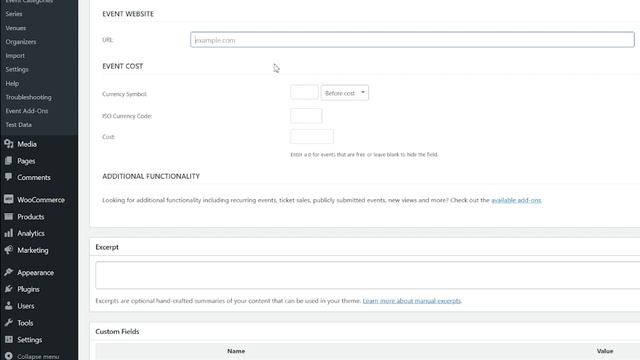Viewport: 640px width, 360px height.
Task: Open Help submenu item
Action: click(12, 83)
